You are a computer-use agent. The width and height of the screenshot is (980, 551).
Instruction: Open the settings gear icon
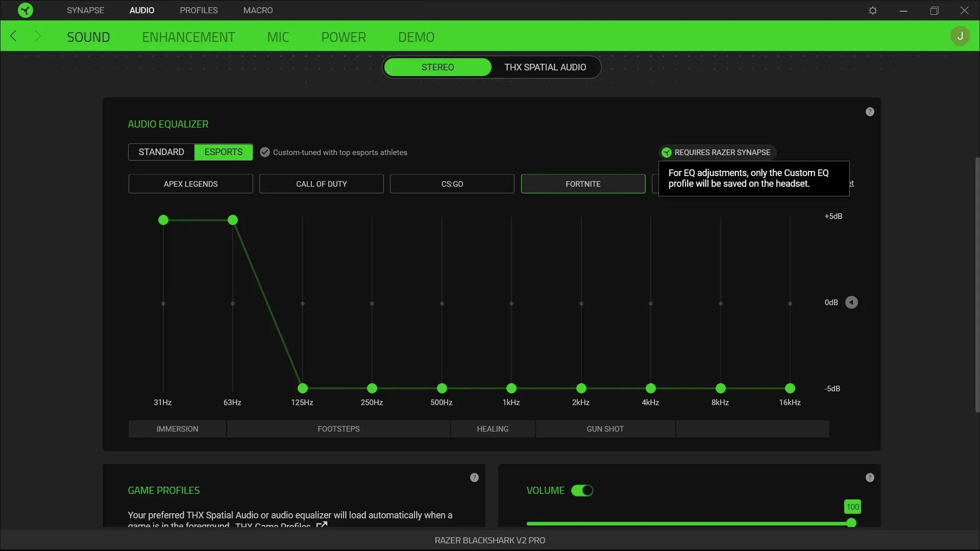873,10
